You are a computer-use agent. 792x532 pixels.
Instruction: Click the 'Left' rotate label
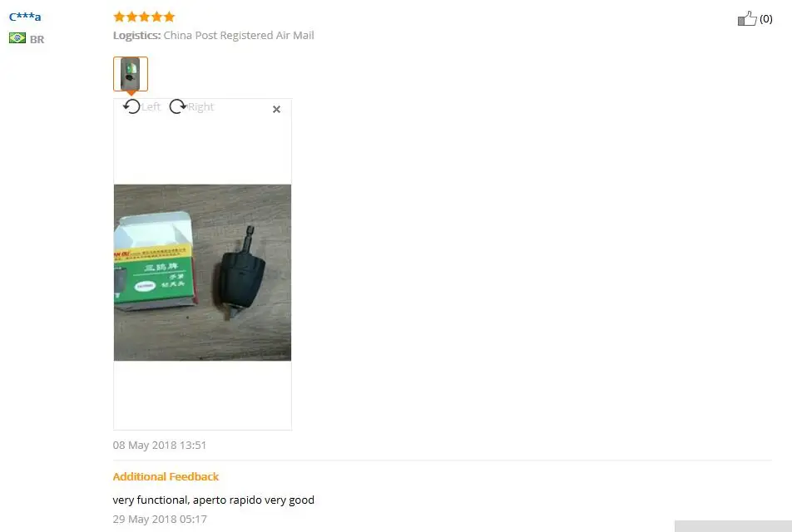pos(151,106)
